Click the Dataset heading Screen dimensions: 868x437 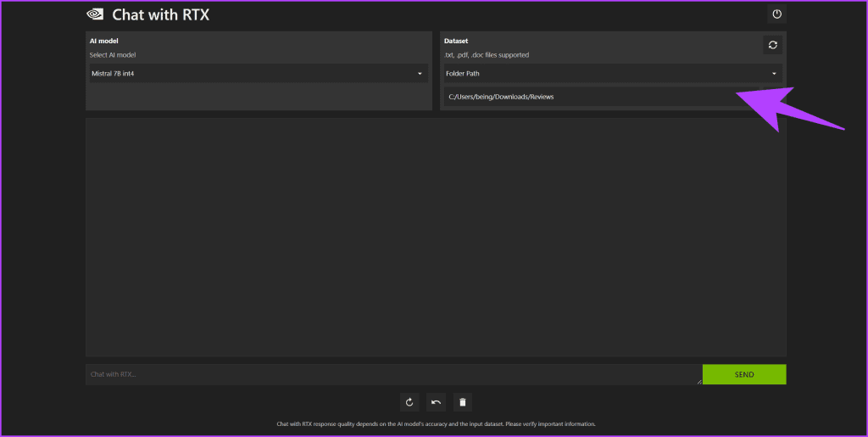click(456, 41)
